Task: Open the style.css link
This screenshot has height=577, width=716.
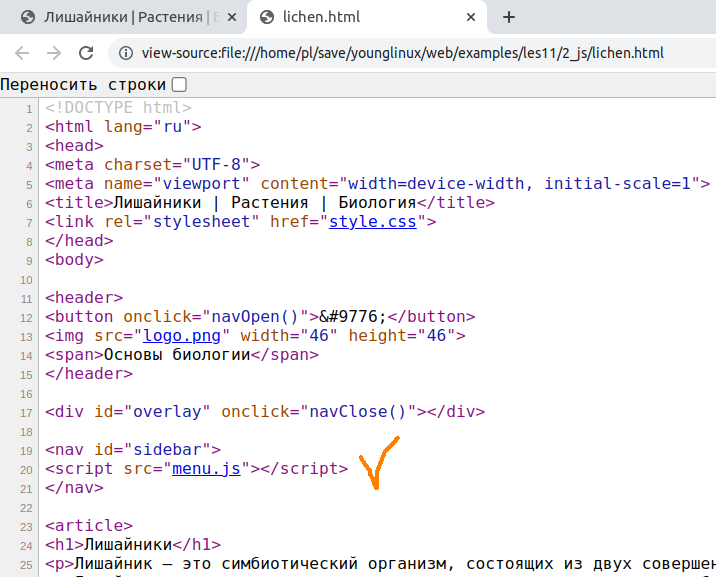Action: point(373,222)
